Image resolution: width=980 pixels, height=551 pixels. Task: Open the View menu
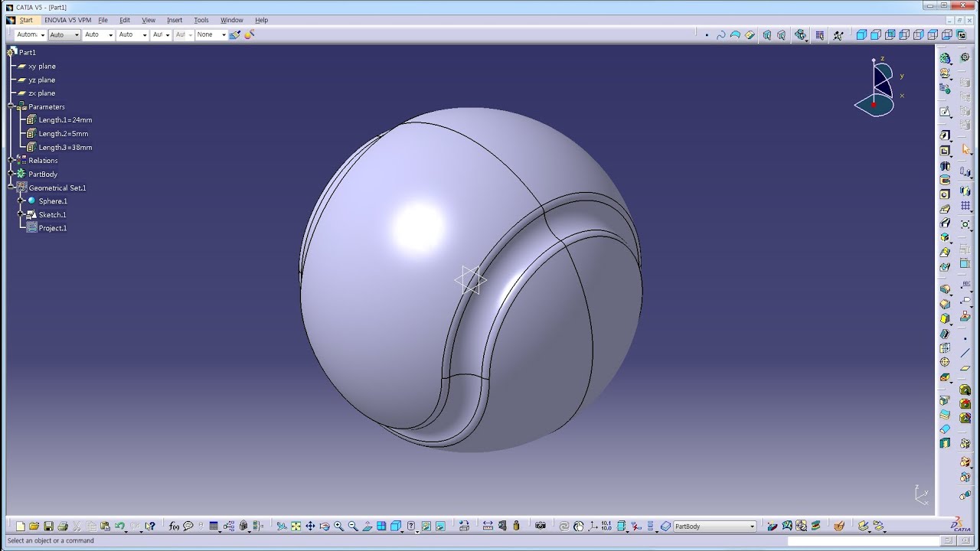pos(149,20)
